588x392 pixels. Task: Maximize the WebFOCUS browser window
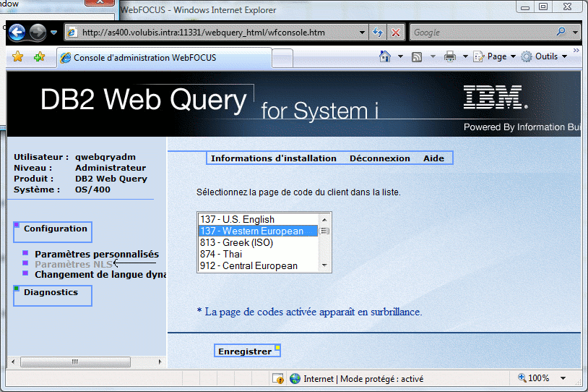[x=543, y=7]
